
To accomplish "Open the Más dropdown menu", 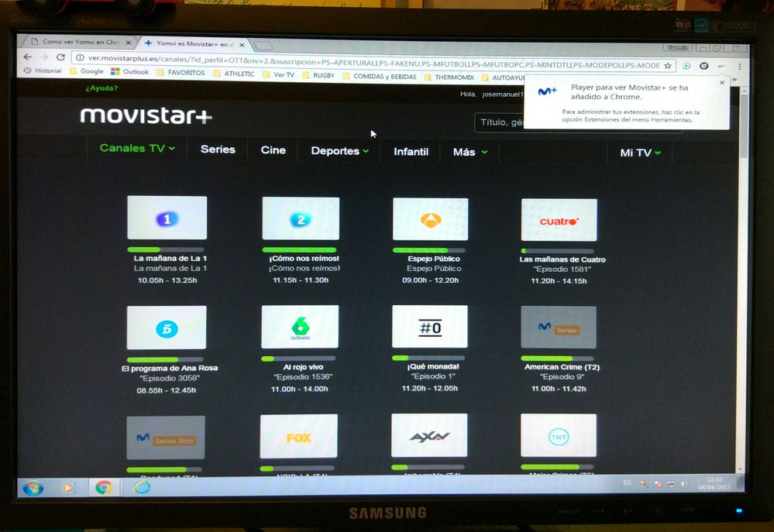I will (470, 152).
